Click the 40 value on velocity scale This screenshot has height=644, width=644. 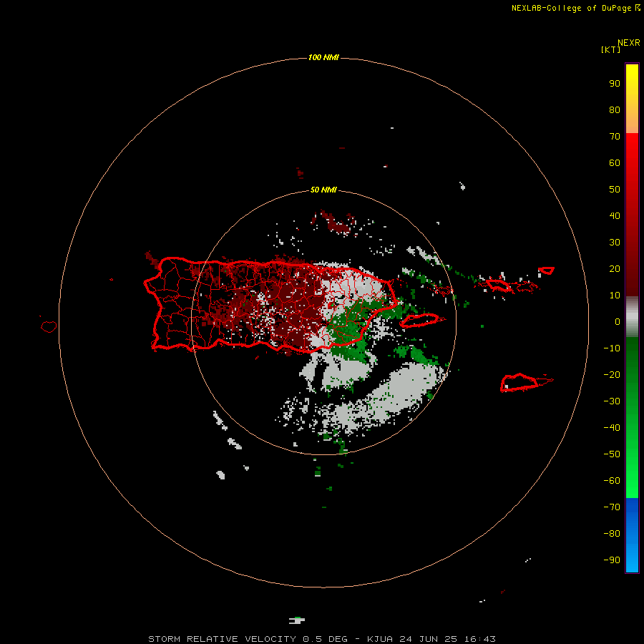(615, 216)
